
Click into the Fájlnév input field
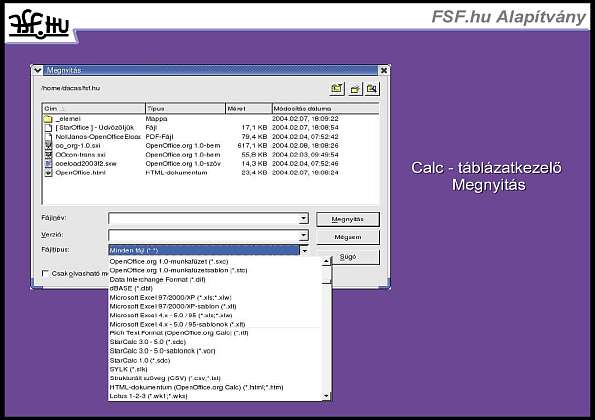tap(203, 218)
